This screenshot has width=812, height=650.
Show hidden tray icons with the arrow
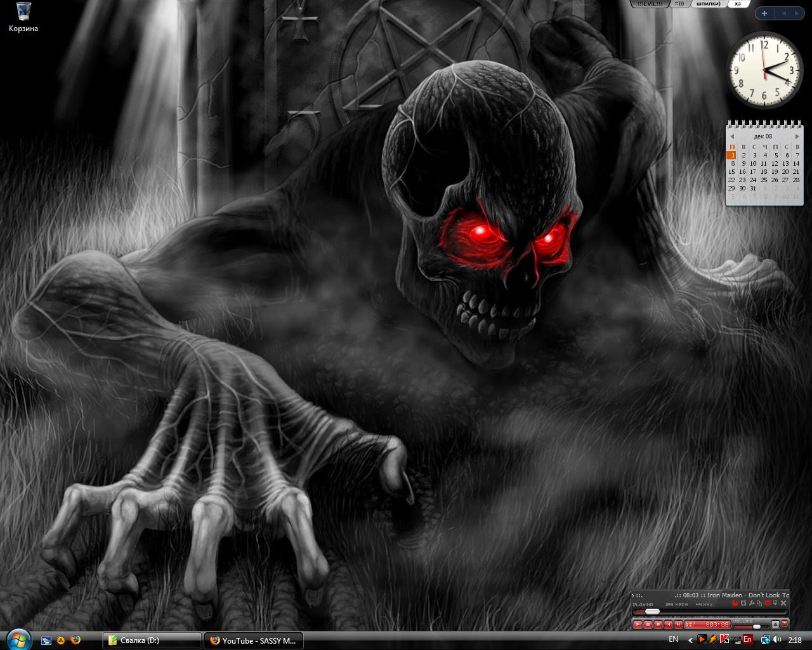689,639
